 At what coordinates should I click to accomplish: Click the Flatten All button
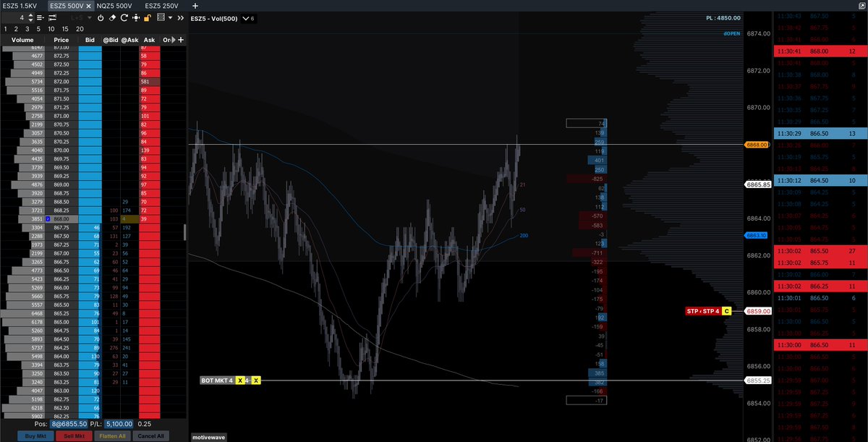(113, 436)
